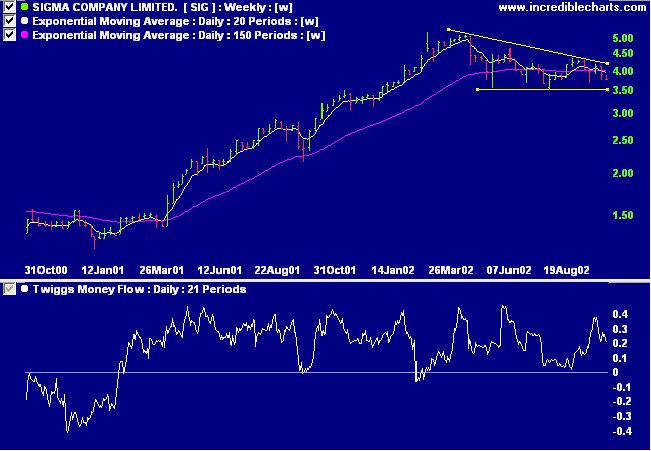
Task: Uncheck the Sigma Company Limited checkbox
Action: [9, 7]
